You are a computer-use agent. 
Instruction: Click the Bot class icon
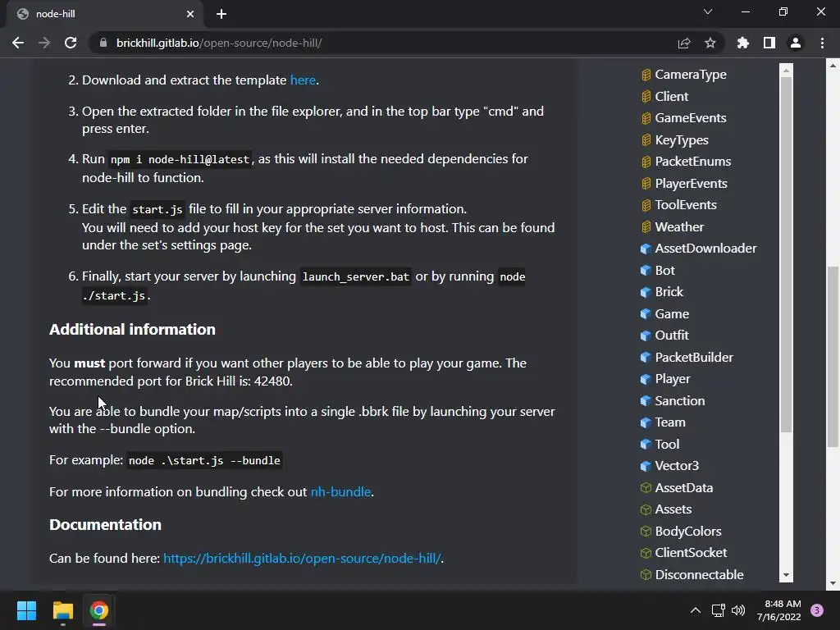pos(646,271)
